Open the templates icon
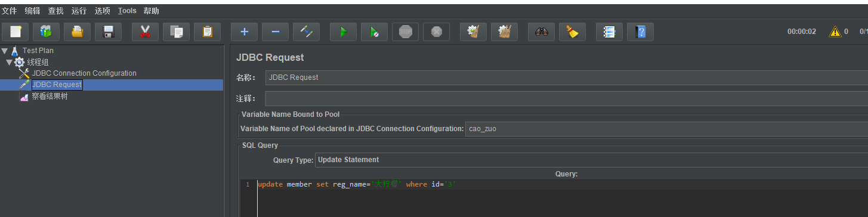 (x=46, y=32)
